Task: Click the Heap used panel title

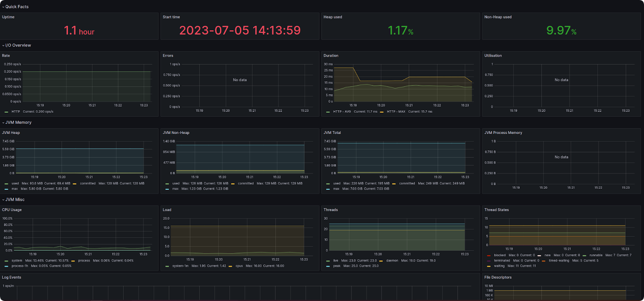Action: [x=332, y=17]
